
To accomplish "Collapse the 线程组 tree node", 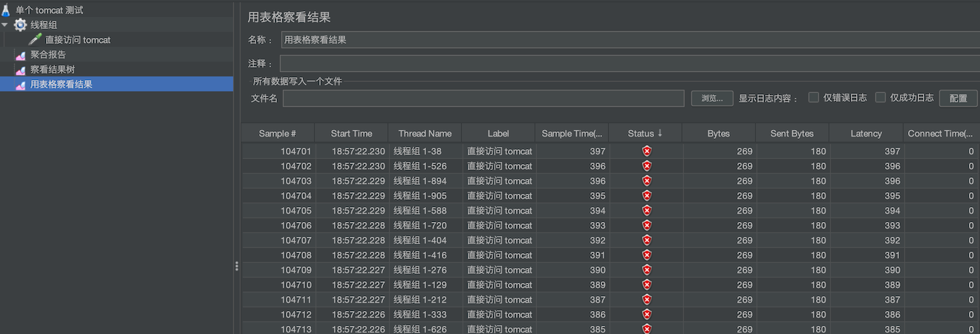I will point(5,25).
